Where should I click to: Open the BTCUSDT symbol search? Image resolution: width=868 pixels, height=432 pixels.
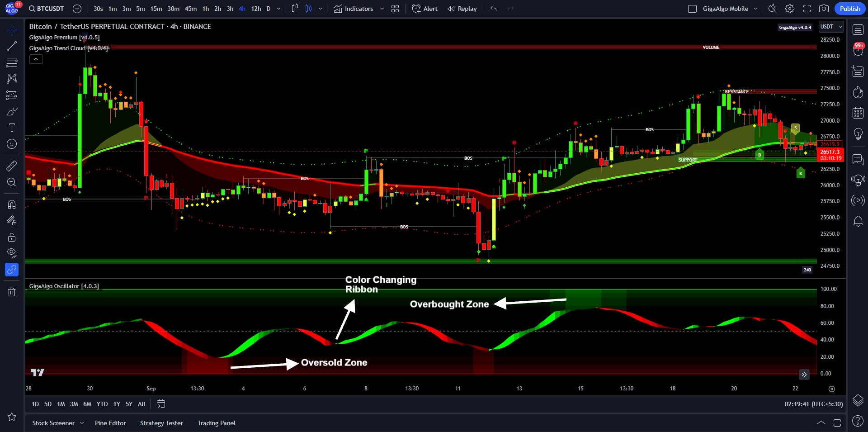[47, 9]
